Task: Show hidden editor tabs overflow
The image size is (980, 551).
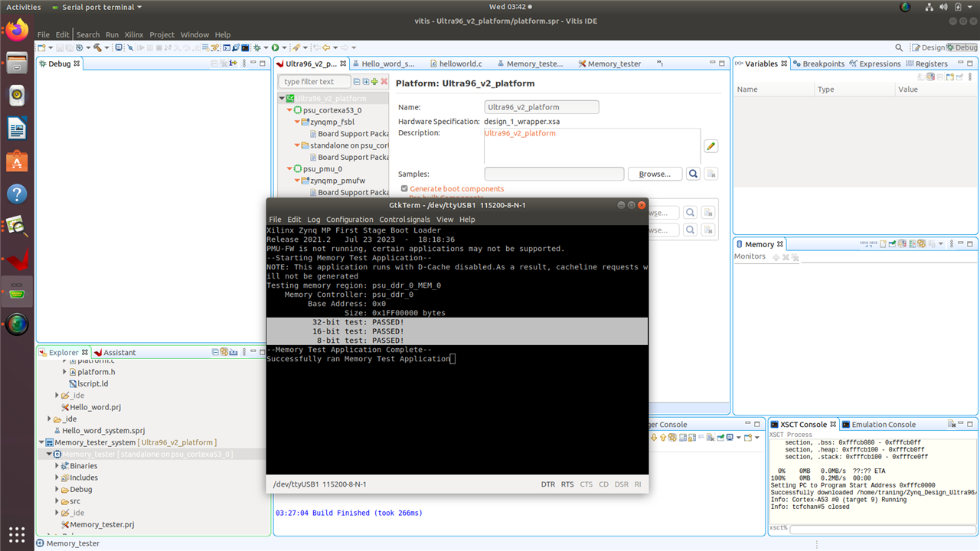Action: point(661,64)
